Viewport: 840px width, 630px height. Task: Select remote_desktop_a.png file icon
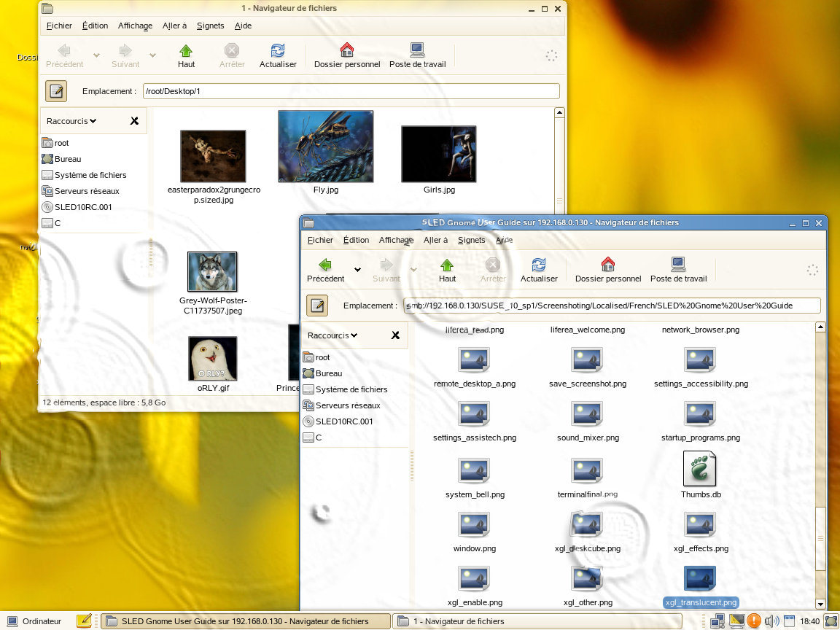pyautogui.click(x=474, y=359)
